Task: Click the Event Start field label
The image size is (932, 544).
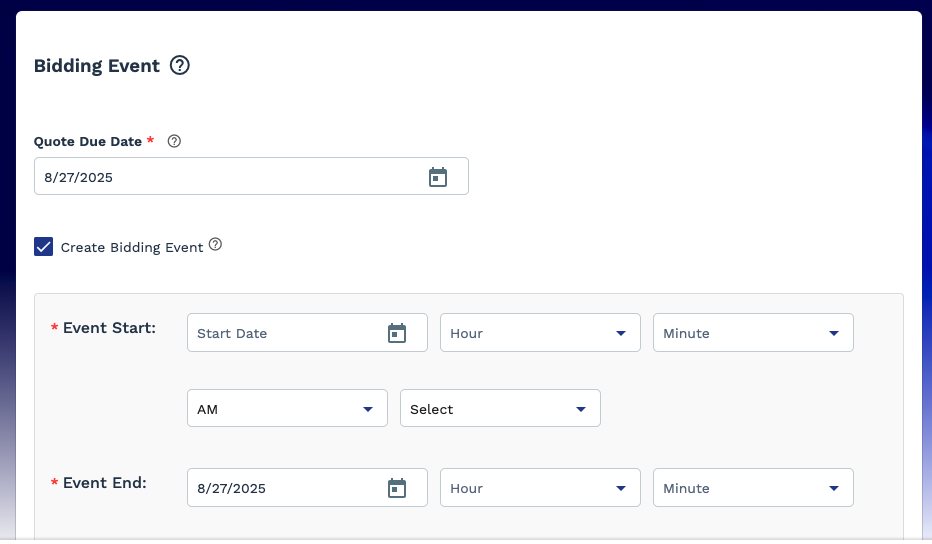Action: coord(109,328)
